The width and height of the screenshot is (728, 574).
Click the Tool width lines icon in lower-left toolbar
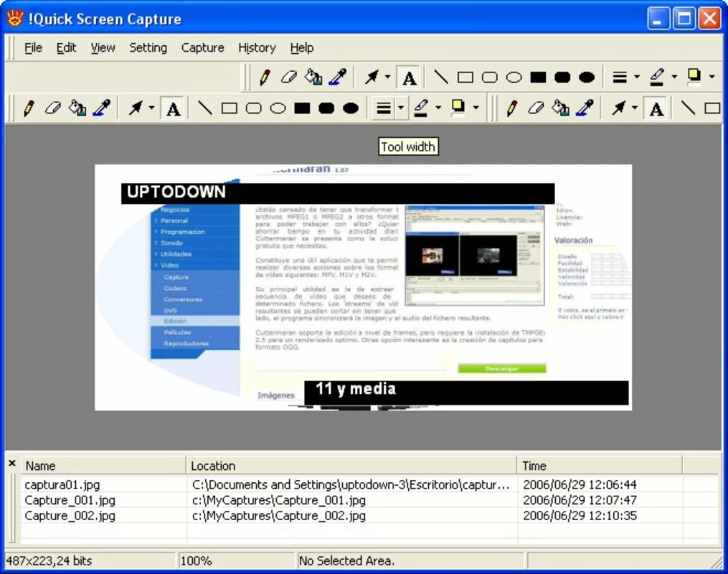(384, 108)
